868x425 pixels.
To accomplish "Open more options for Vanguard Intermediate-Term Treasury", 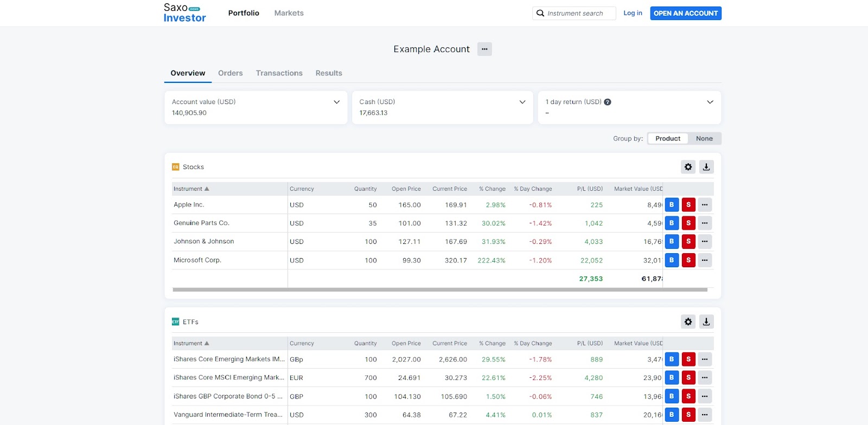I will [705, 415].
